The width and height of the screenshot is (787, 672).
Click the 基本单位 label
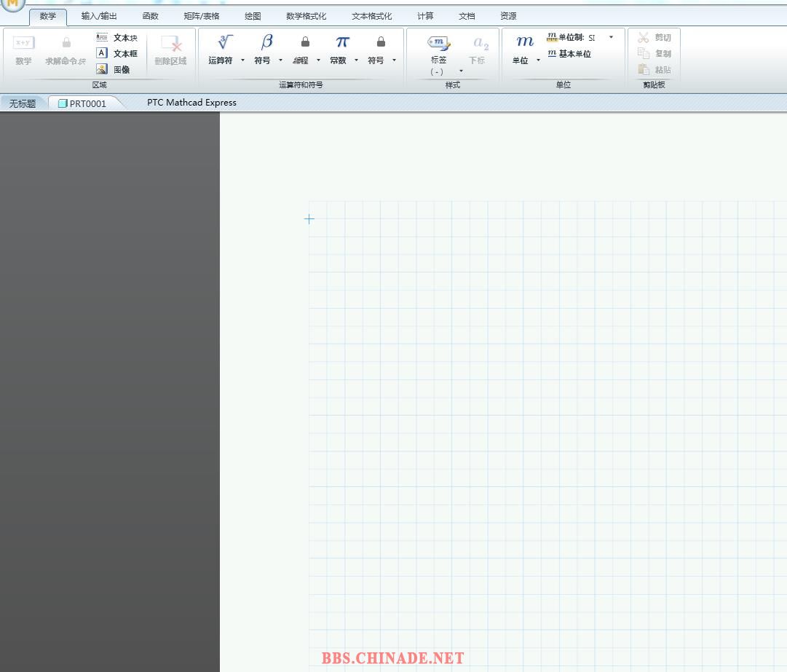tap(575, 54)
